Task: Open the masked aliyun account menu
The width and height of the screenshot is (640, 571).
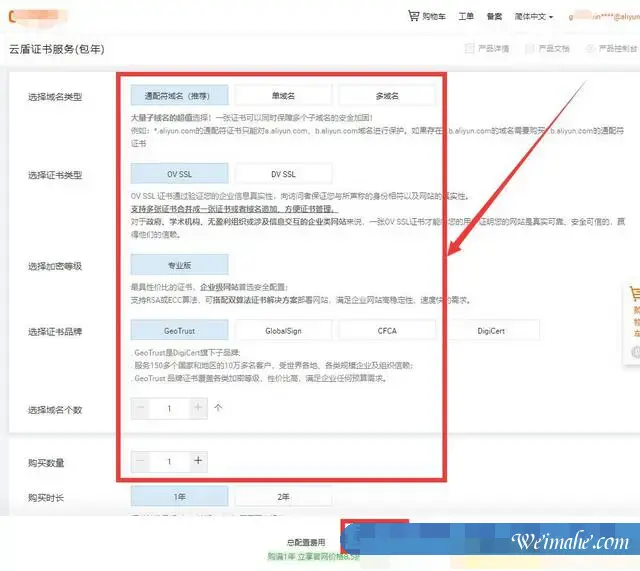Action: tap(604, 16)
